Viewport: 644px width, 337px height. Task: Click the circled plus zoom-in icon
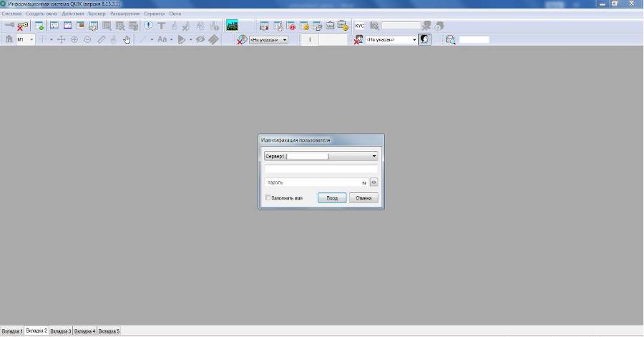[x=74, y=40]
